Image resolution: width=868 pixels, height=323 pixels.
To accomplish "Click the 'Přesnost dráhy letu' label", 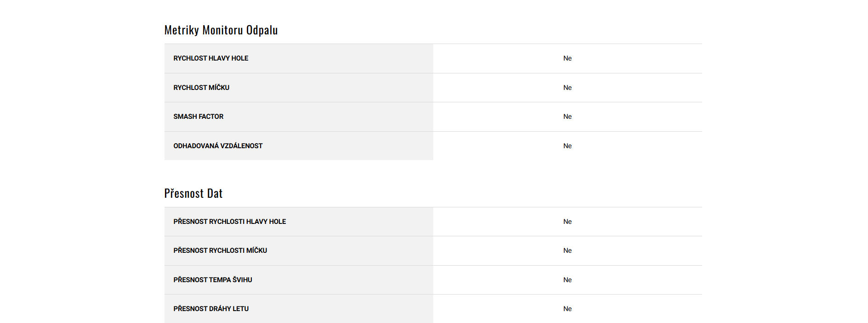I will coord(211,309).
